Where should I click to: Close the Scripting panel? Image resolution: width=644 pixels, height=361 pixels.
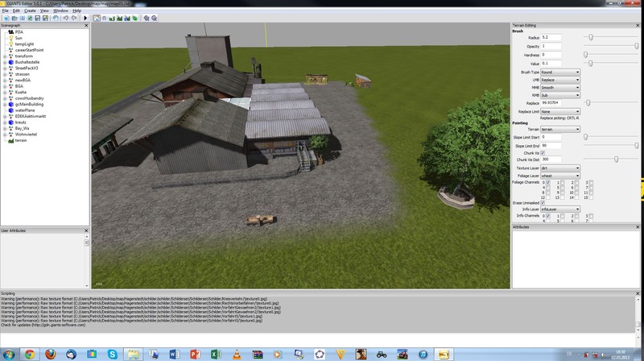[x=638, y=293]
